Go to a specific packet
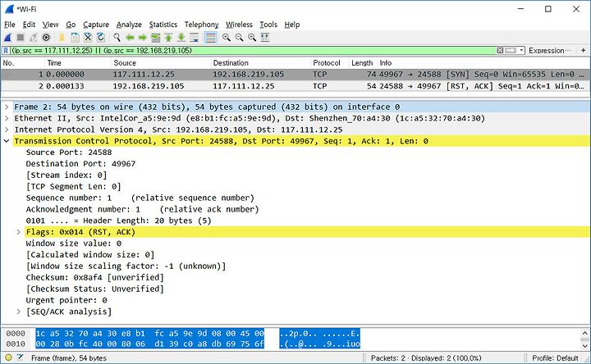Image resolution: width=591 pixels, height=364 pixels. 155,37
